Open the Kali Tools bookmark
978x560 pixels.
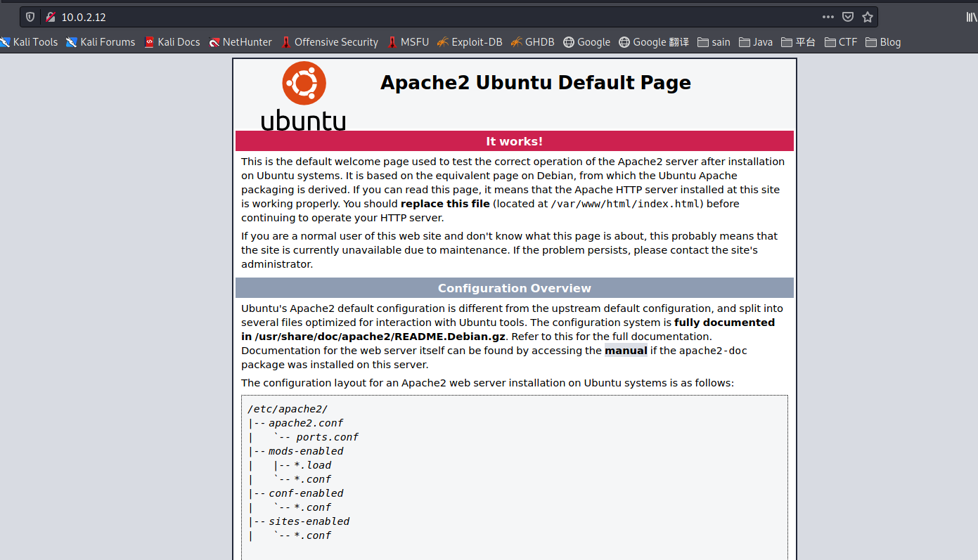pyautogui.click(x=29, y=42)
